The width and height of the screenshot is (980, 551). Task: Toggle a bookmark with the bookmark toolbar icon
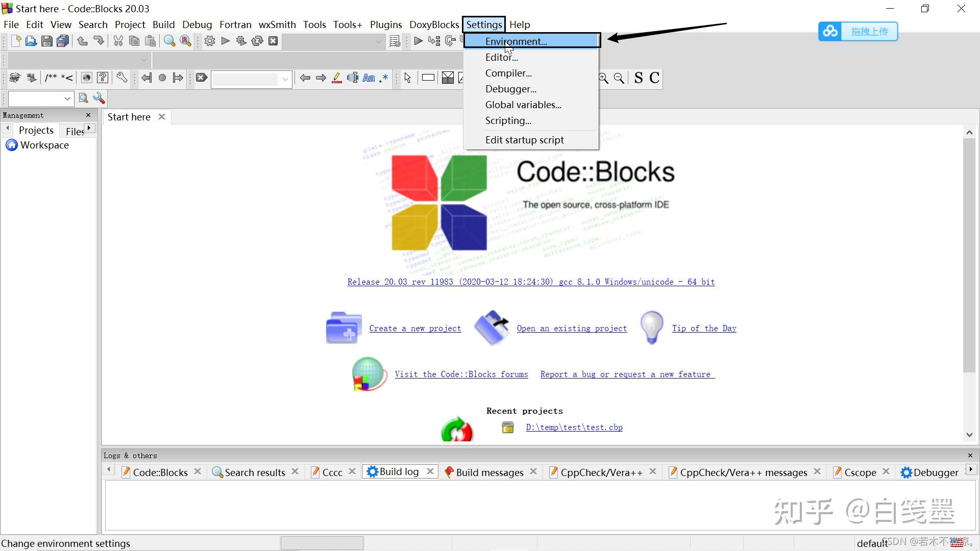click(162, 78)
